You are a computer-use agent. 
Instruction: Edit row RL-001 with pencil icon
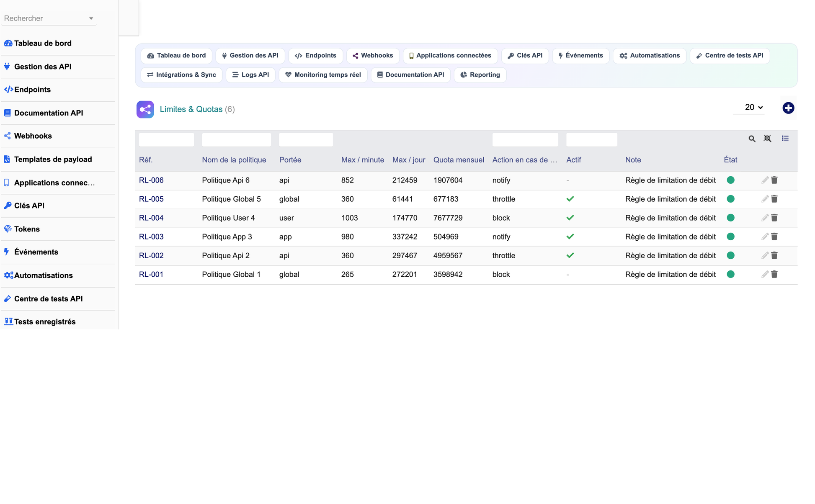point(765,274)
